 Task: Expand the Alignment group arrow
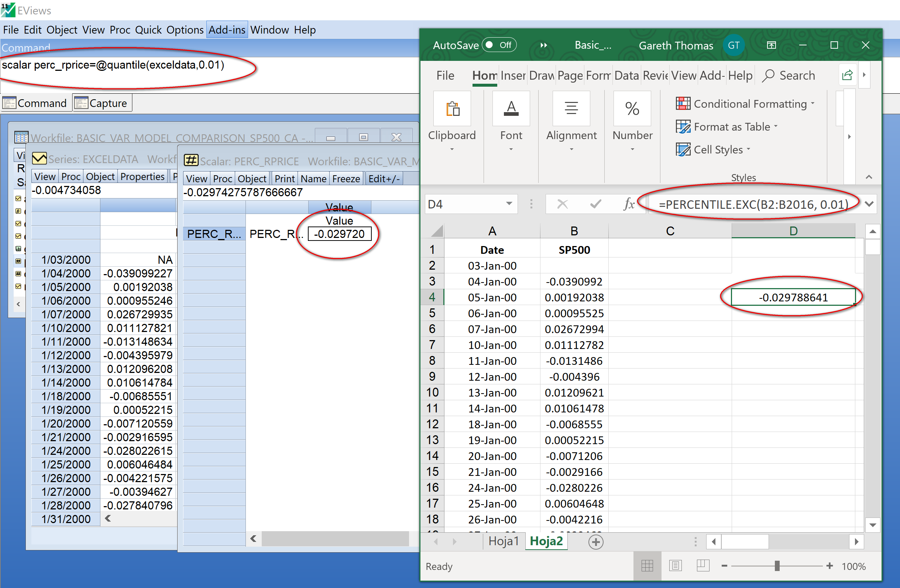571,150
